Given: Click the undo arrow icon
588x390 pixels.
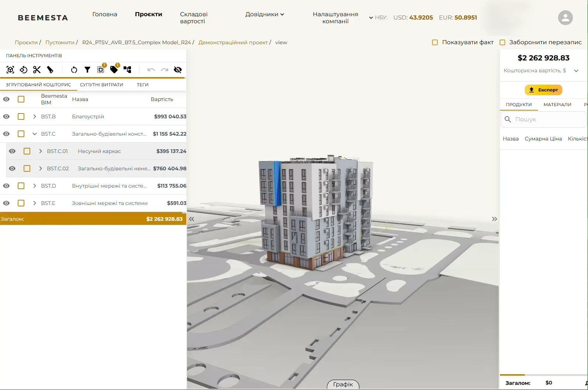Looking at the screenshot, I should point(151,70).
